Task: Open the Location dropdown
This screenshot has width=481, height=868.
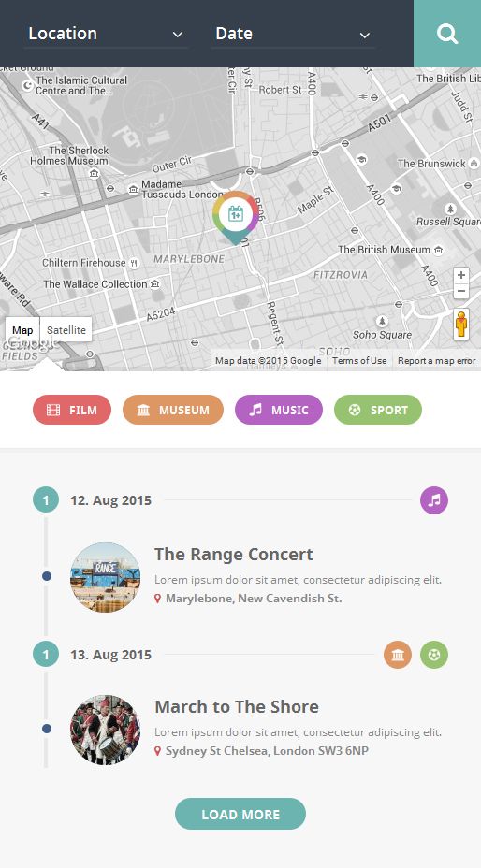Action: tap(106, 34)
